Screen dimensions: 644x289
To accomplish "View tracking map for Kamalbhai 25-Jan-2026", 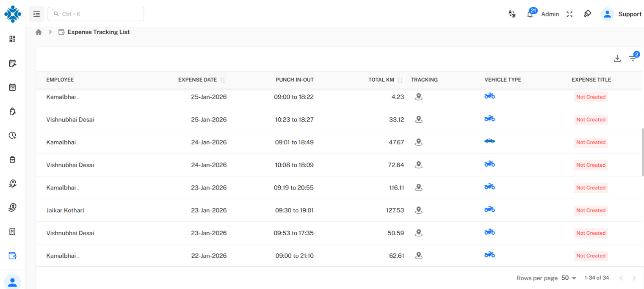I will coord(419,97).
